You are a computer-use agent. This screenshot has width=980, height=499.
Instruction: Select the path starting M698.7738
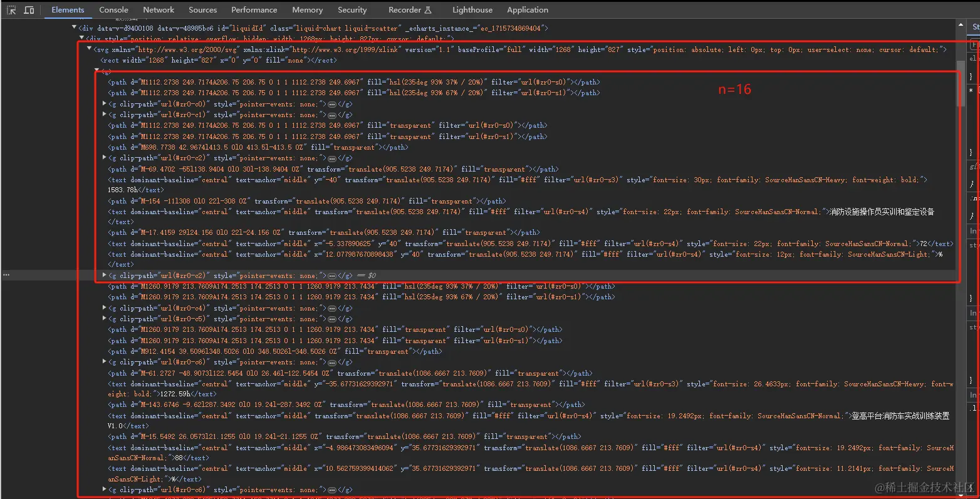[258, 147]
